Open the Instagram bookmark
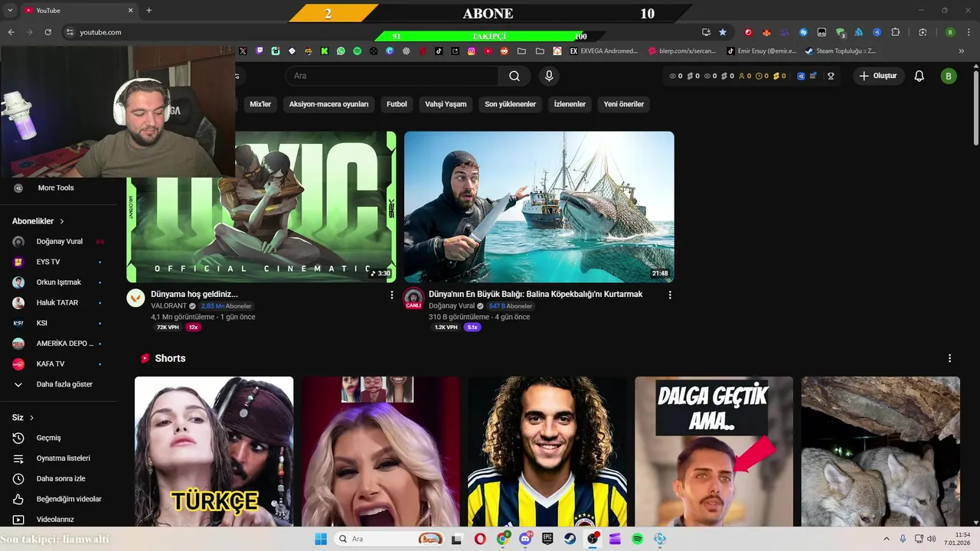The height and width of the screenshot is (551, 980). click(x=472, y=51)
